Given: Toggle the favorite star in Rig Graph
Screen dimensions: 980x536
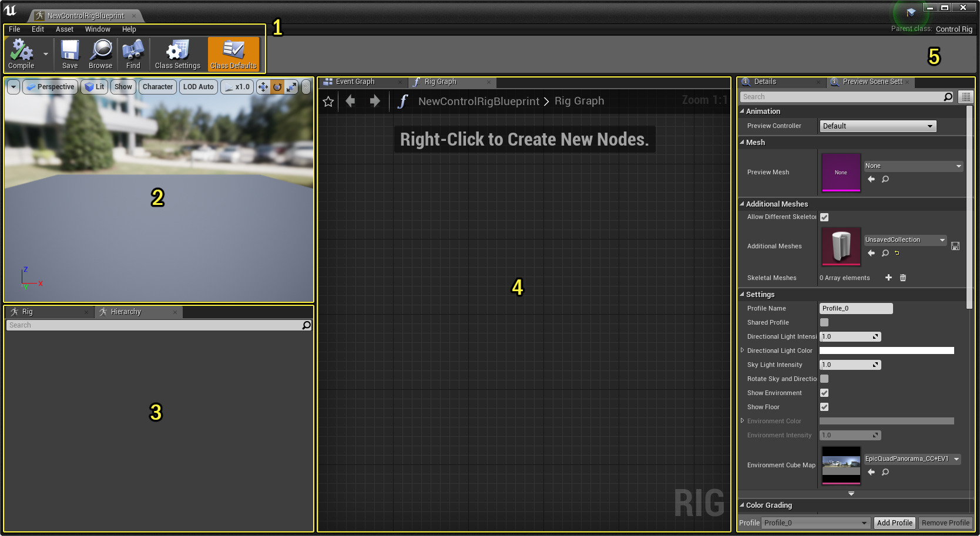Looking at the screenshot, I should click(328, 101).
